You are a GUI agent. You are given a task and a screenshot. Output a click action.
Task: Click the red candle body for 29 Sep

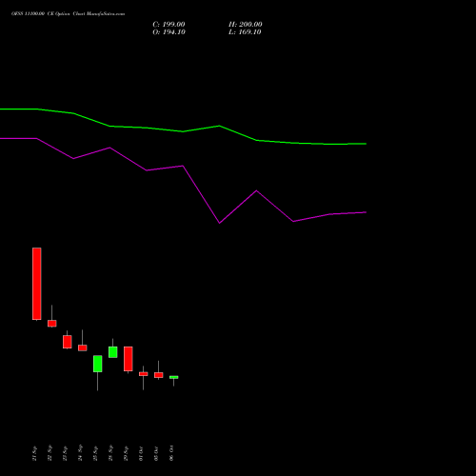(129, 359)
